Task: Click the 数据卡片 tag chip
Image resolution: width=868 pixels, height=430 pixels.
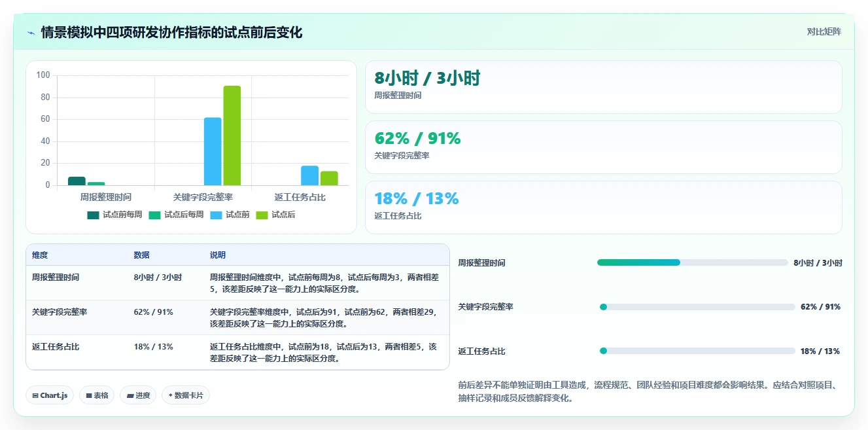Action: click(x=186, y=395)
